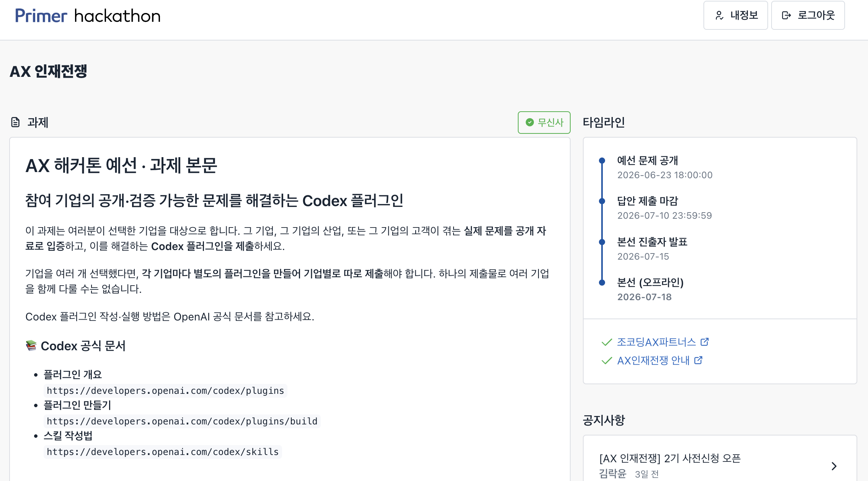Viewport: 868px width, 481px height.
Task: Click the 답안 제출 마감 timeline label
Action: [648, 201]
